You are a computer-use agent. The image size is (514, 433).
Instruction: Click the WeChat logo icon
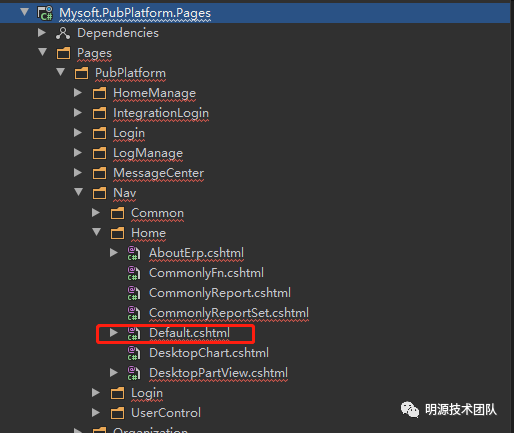[410, 409]
